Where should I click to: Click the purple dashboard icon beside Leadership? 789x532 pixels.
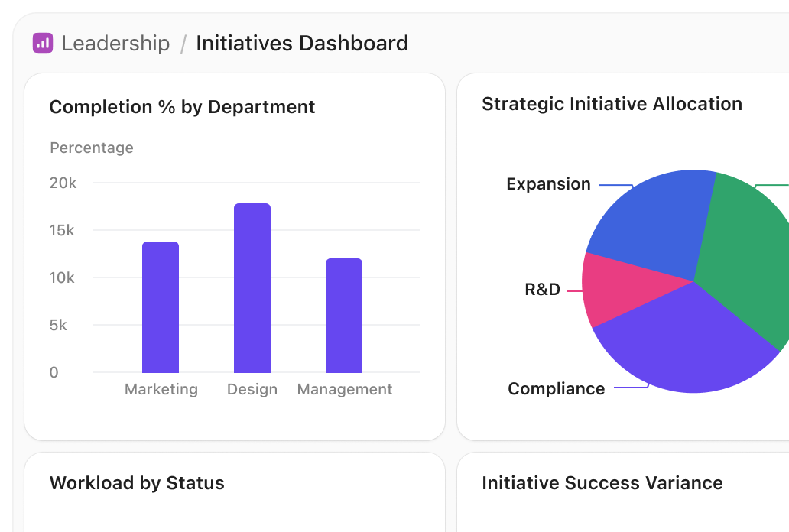42,44
